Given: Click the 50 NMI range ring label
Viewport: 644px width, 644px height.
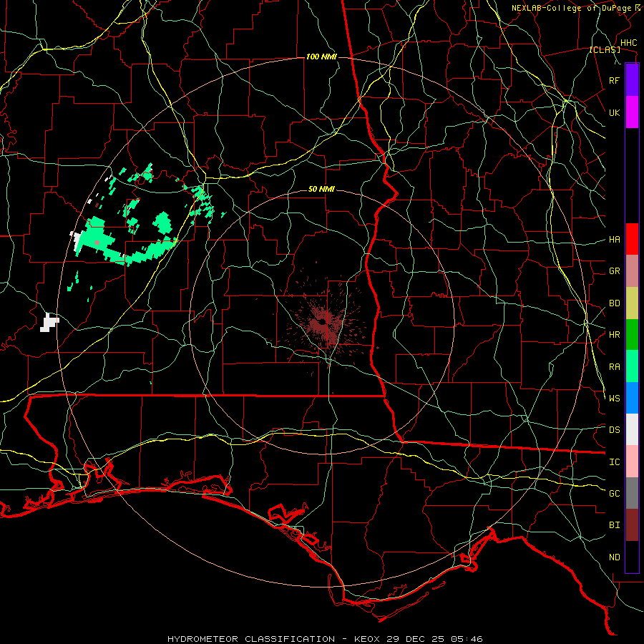Looking at the screenshot, I should point(321,189).
